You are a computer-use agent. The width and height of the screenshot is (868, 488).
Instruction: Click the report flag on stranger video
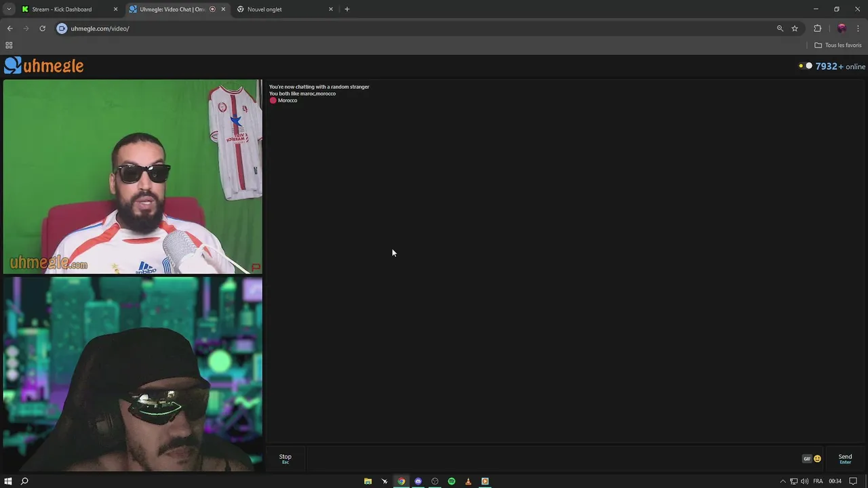[x=256, y=268]
